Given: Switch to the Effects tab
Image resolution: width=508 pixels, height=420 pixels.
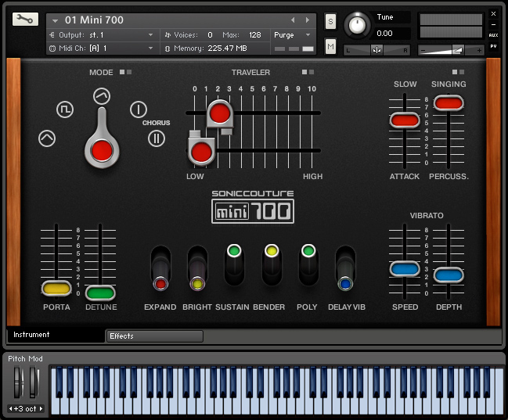Looking at the screenshot, I should [154, 336].
